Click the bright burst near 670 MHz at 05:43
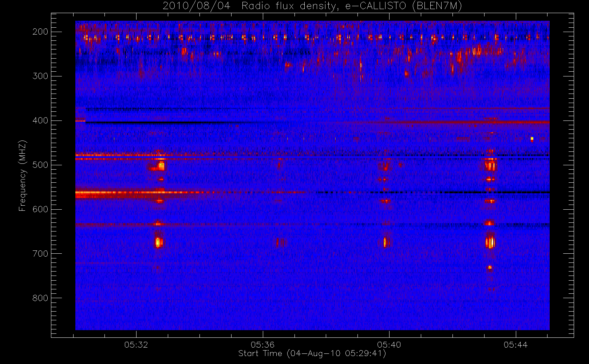Viewport: 589px width, 364px height. pyautogui.click(x=490, y=242)
